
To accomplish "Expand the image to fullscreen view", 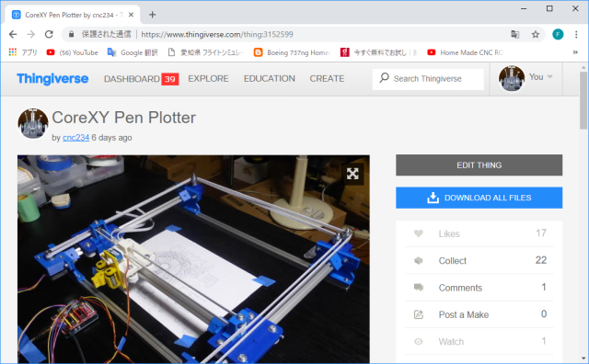I will pos(352,174).
